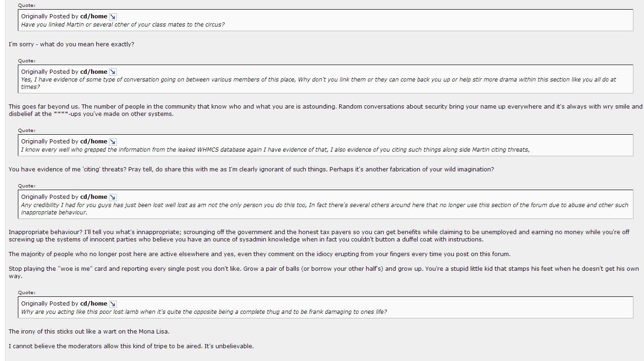View original post icon beside 'stir more drama' quote
Viewport: 644px width, 361px height.
[113, 72]
